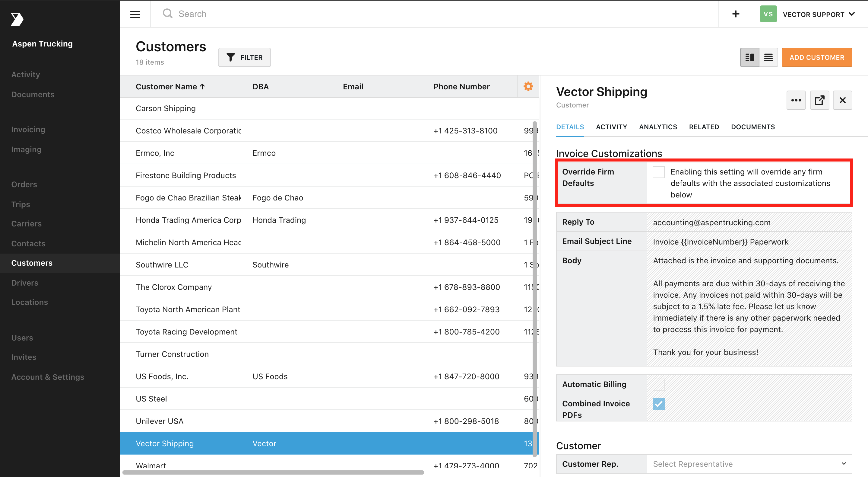The width and height of the screenshot is (868, 477).
Task: Open the three-dots more options menu
Action: pos(796,100)
